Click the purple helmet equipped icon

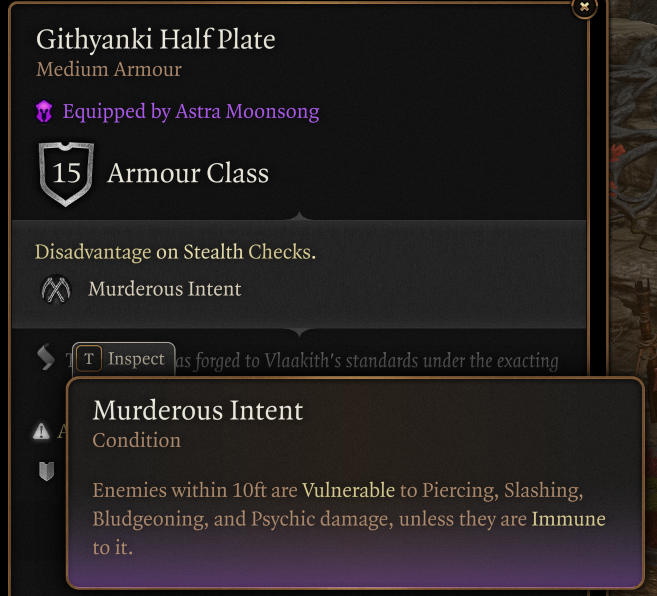pos(44,112)
